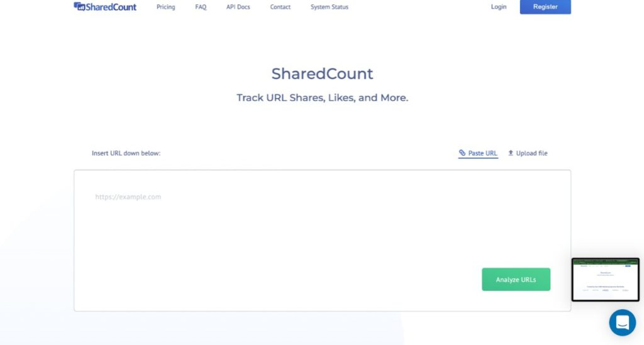This screenshot has width=644, height=345.
Task: Click the SharedCount logo icon in the header
Action: pyautogui.click(x=78, y=7)
